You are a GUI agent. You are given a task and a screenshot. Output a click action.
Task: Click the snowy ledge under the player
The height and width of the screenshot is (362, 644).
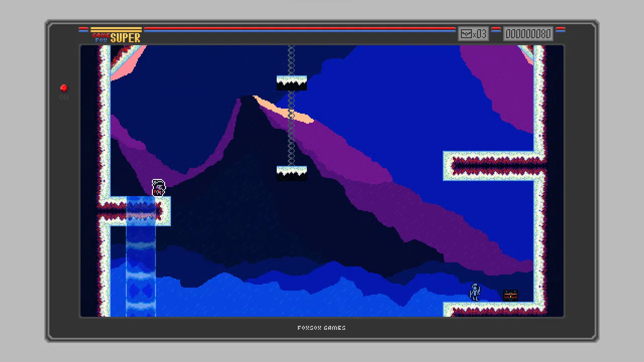(x=135, y=211)
